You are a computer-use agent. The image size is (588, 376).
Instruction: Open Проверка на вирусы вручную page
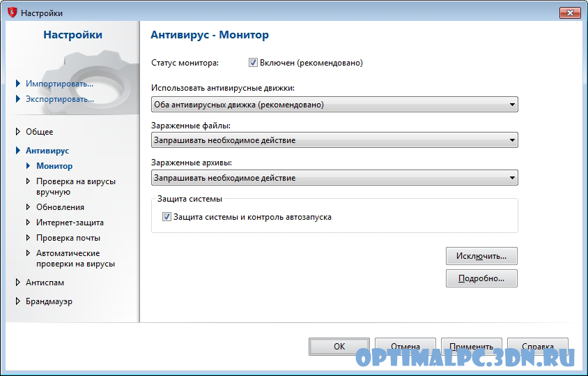click(x=76, y=186)
